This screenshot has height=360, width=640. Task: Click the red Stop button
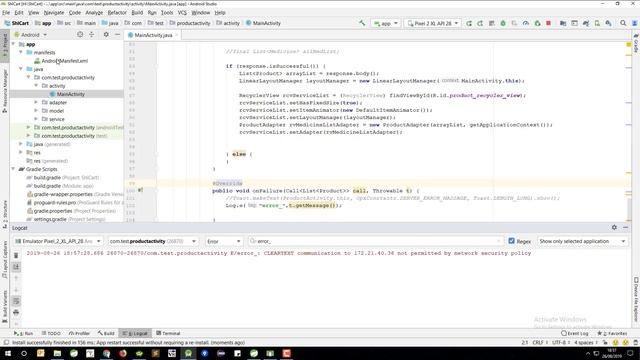tap(549, 23)
